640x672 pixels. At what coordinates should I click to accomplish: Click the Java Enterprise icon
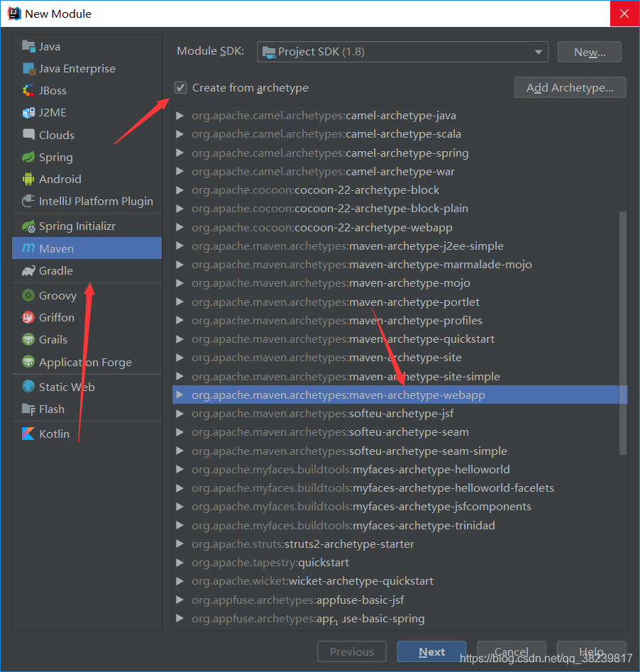[28, 69]
